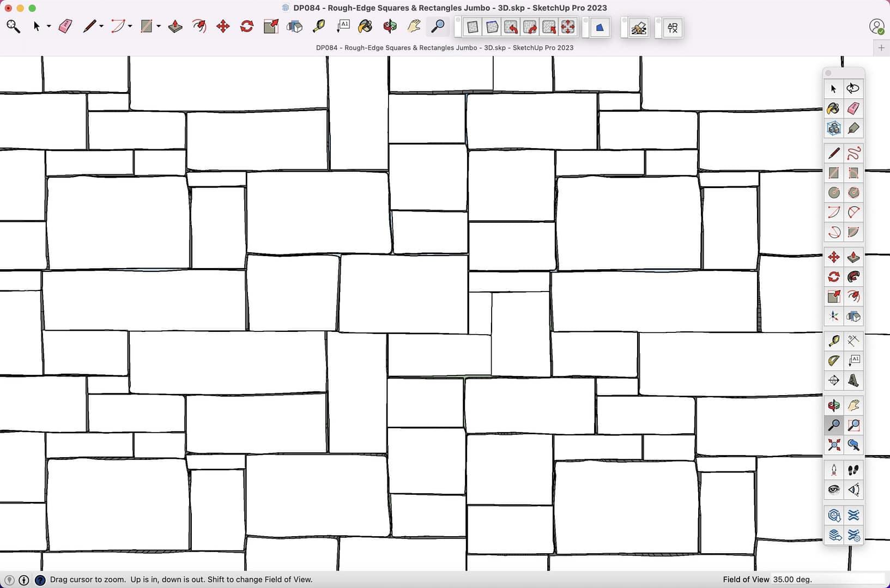
Task: Pick the Tape Measure tool
Action: click(x=833, y=341)
